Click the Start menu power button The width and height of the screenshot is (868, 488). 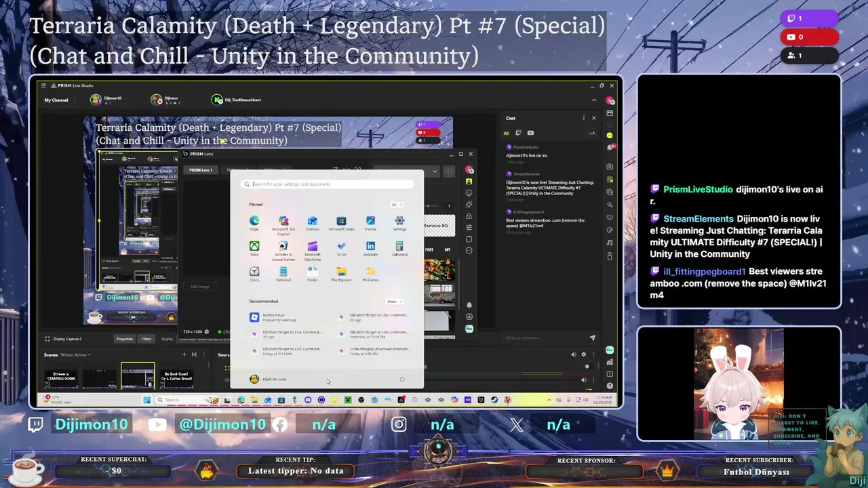pos(401,379)
